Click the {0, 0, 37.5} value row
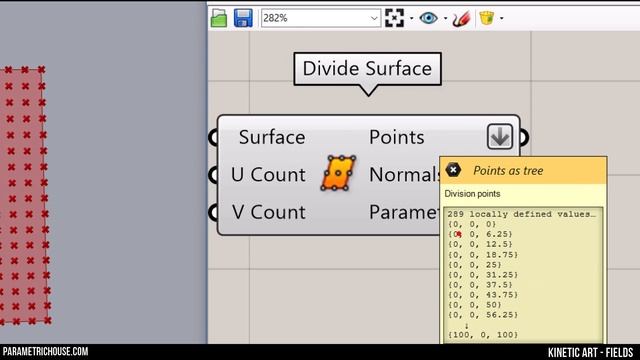Viewport: 640px width, 360px height. pos(480,284)
